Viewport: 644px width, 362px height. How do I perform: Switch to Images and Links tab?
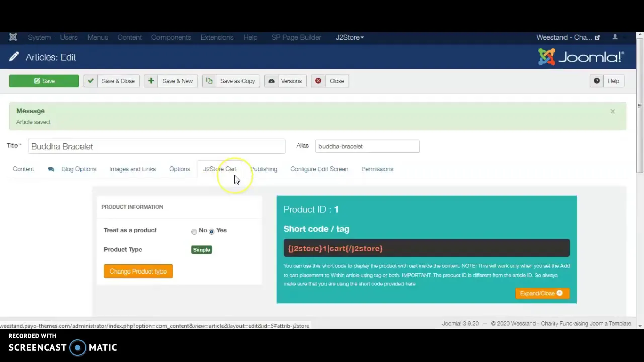coord(132,169)
